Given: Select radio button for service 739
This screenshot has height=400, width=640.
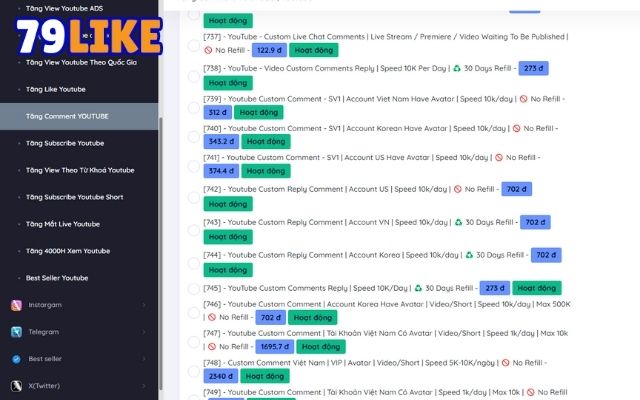Looking at the screenshot, I should [193, 108].
